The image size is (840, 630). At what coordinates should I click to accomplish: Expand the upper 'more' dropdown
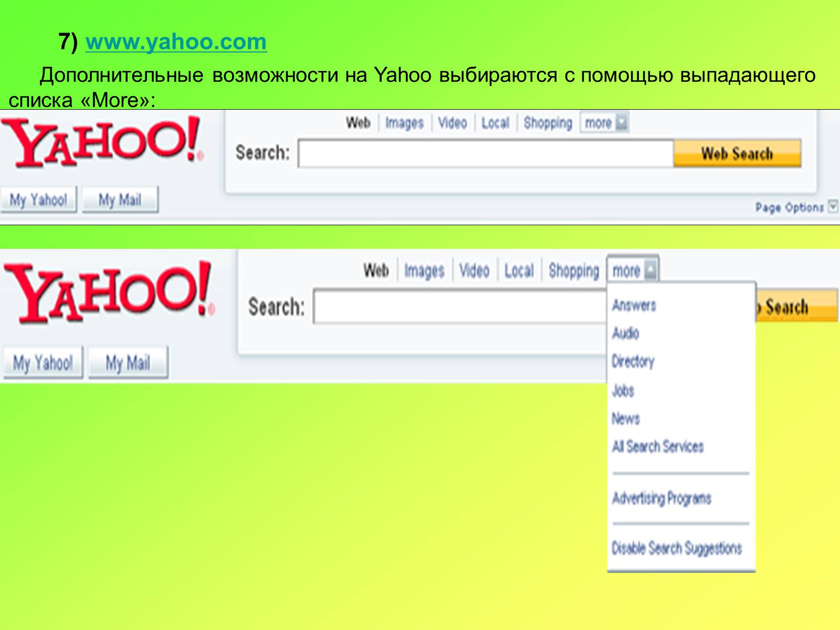pyautogui.click(x=604, y=123)
